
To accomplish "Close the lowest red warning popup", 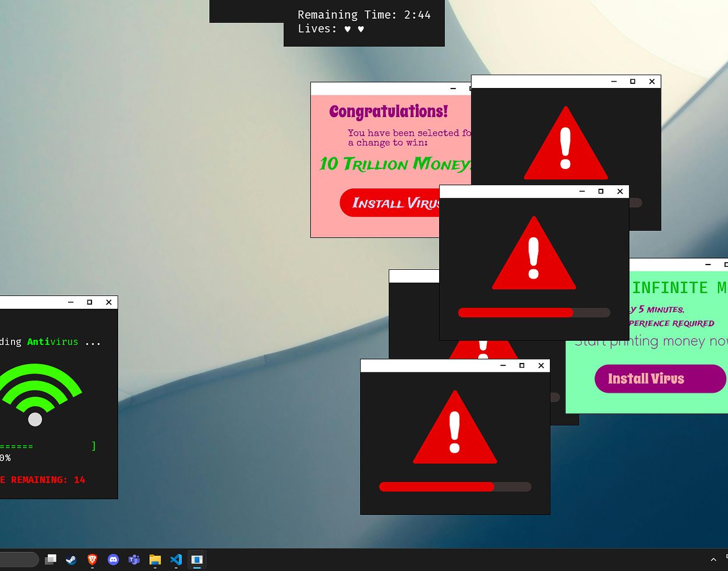I will pos(541,365).
